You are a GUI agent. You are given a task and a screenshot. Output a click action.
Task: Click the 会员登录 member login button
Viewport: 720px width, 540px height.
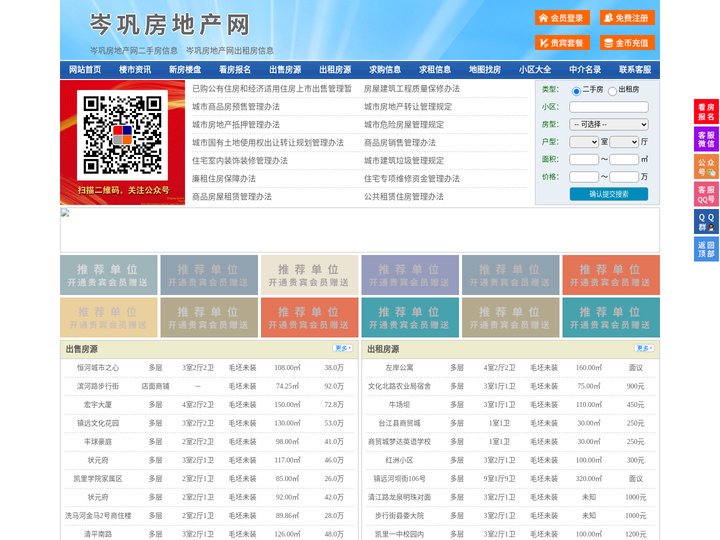click(x=562, y=18)
